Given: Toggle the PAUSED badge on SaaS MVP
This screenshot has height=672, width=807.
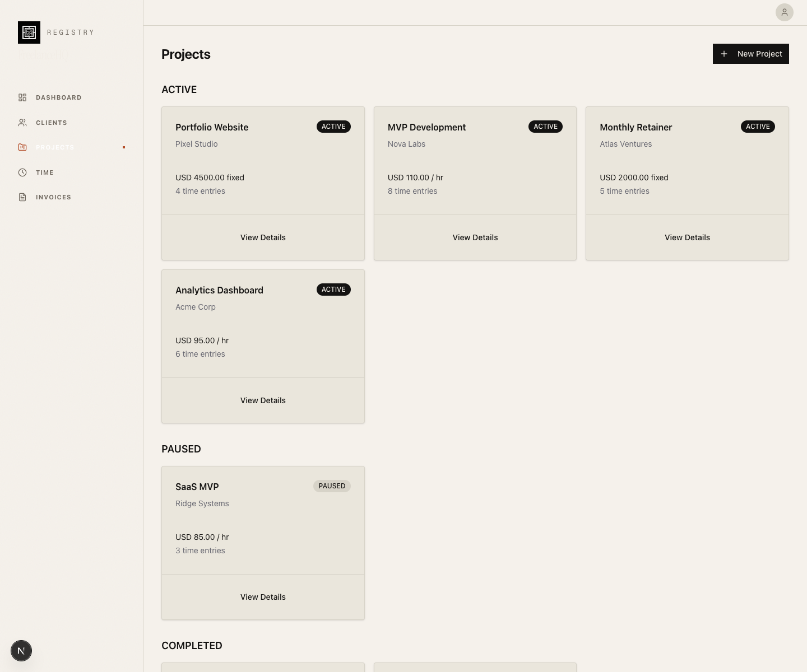Looking at the screenshot, I should tap(332, 486).
